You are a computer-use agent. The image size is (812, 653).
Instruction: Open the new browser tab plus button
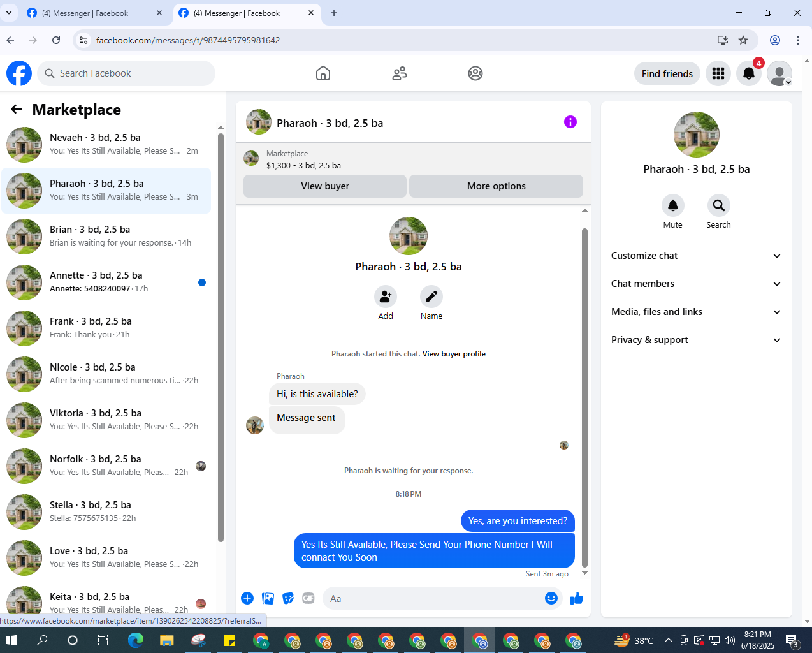click(x=334, y=13)
